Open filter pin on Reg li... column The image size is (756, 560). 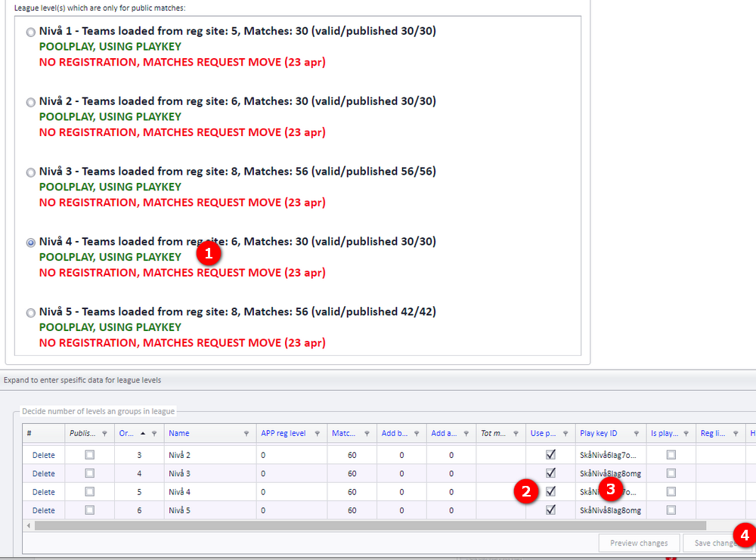tap(736, 434)
